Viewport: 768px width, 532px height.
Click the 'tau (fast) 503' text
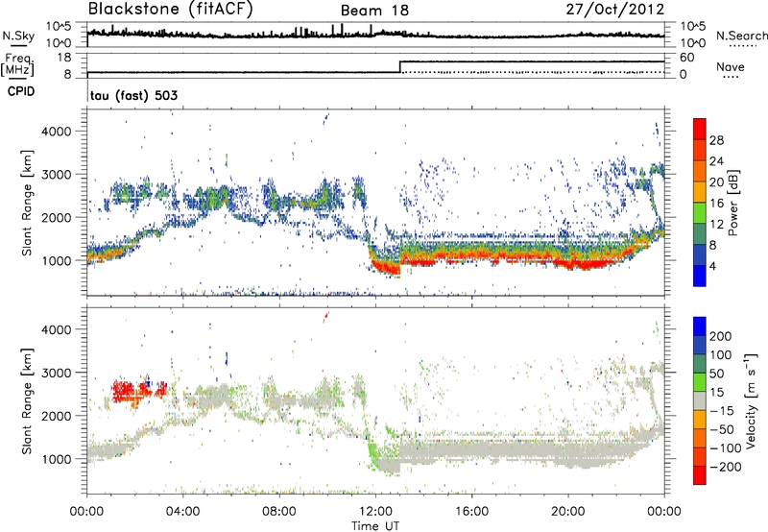tap(133, 95)
